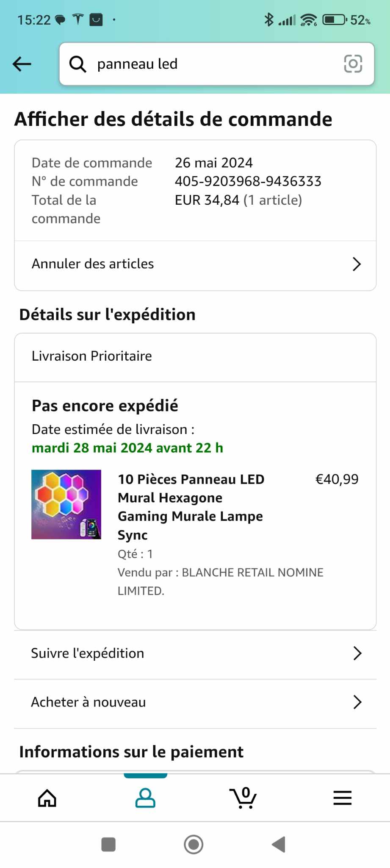Screen dimensions: 390x868
Task: Tap Suivre l'expédition text
Action: 88,653
